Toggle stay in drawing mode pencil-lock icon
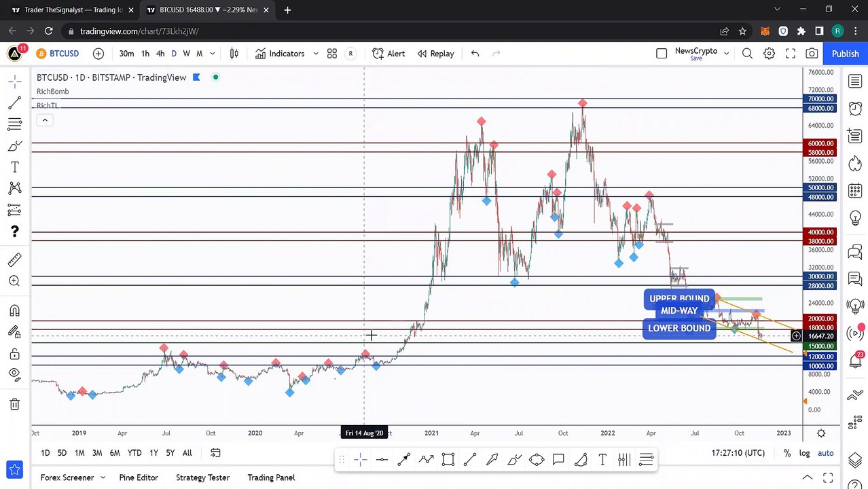 [x=14, y=332]
